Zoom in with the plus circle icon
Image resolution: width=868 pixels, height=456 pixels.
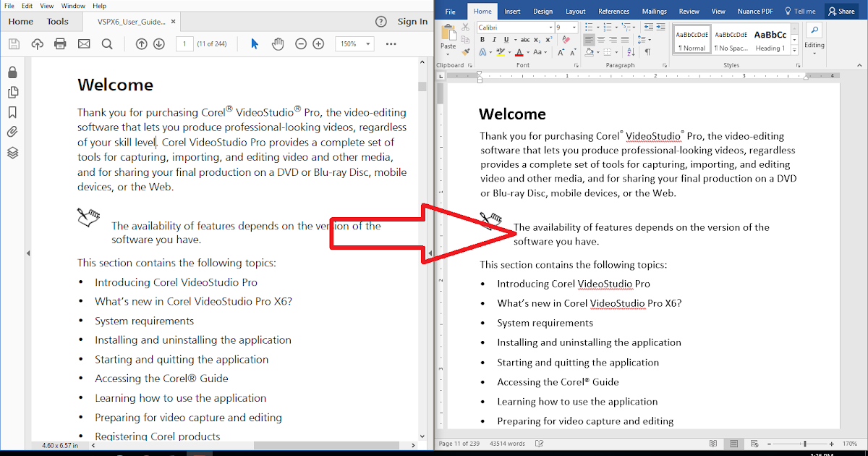click(x=318, y=44)
